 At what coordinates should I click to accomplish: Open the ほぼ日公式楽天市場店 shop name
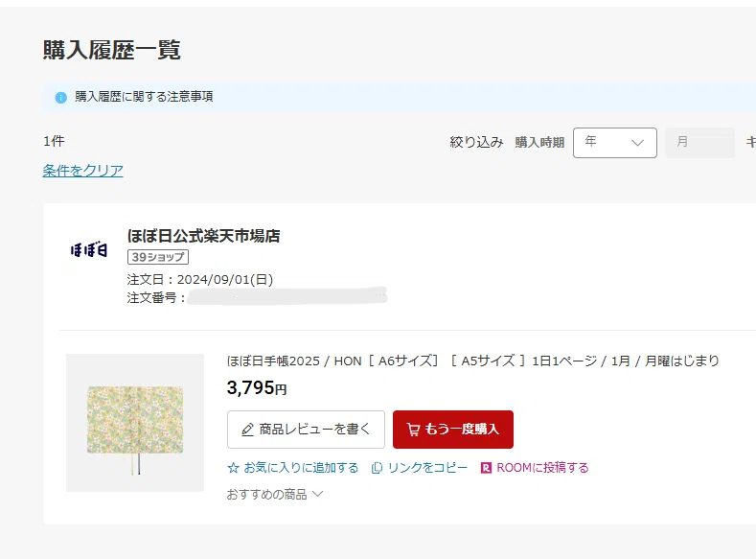(203, 236)
